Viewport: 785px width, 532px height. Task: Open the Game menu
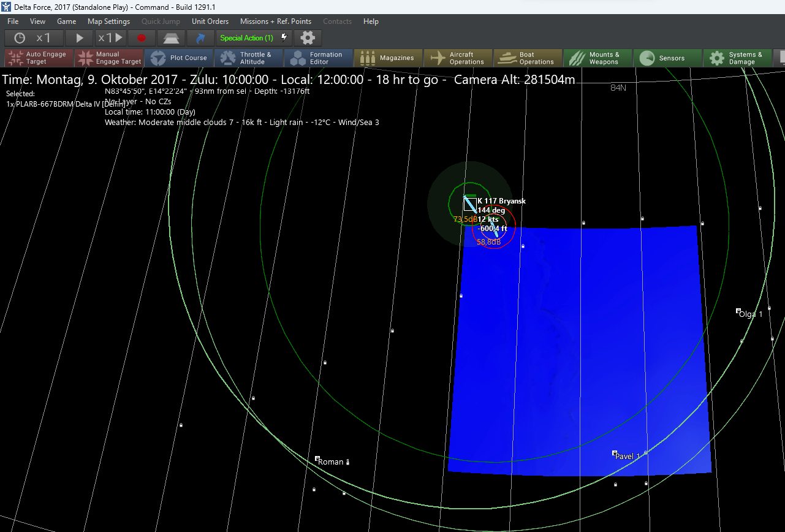pyautogui.click(x=66, y=21)
